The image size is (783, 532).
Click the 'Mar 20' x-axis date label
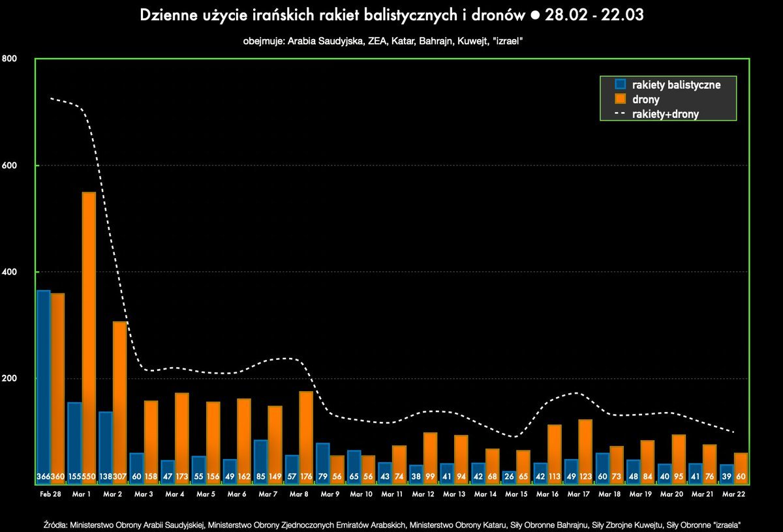coord(672,495)
